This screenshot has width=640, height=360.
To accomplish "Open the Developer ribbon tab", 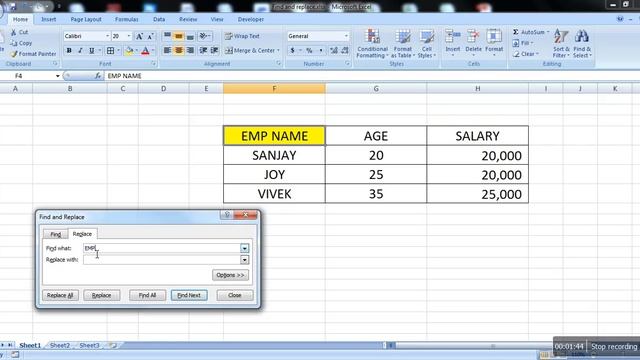I will (251, 19).
